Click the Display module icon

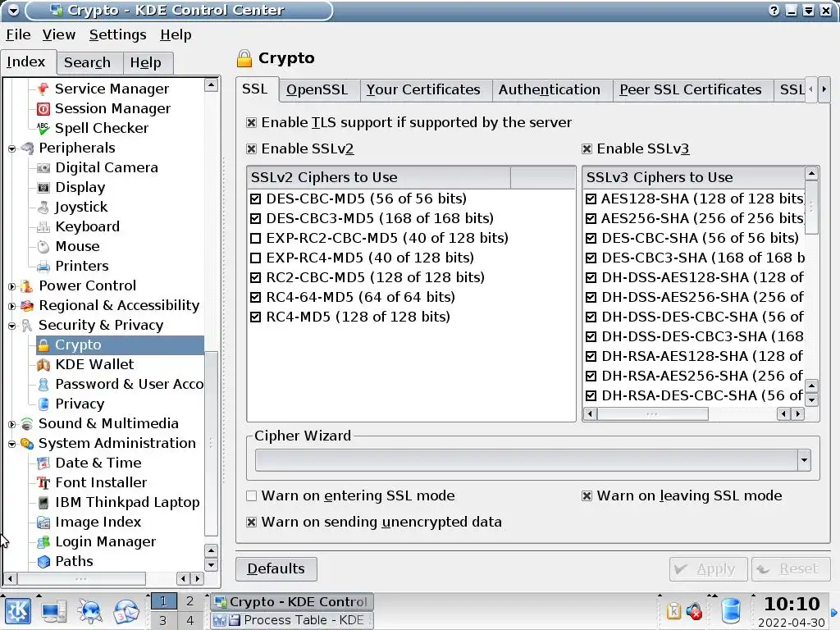pyautogui.click(x=43, y=188)
